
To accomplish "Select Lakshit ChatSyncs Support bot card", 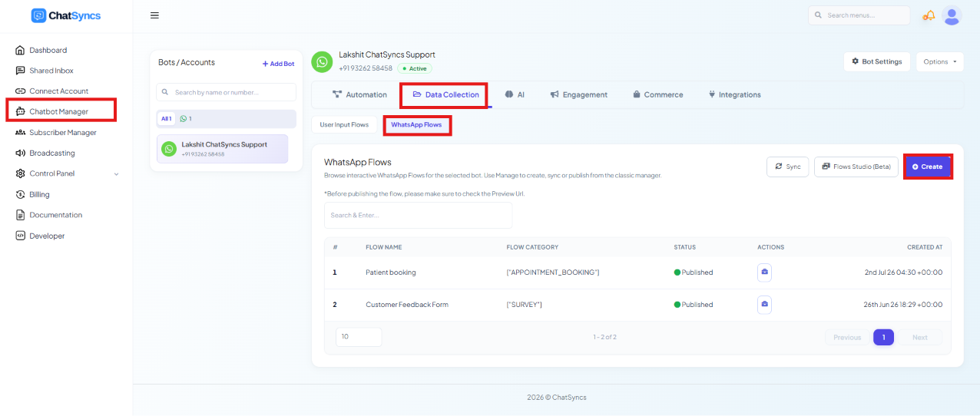I will 222,149.
